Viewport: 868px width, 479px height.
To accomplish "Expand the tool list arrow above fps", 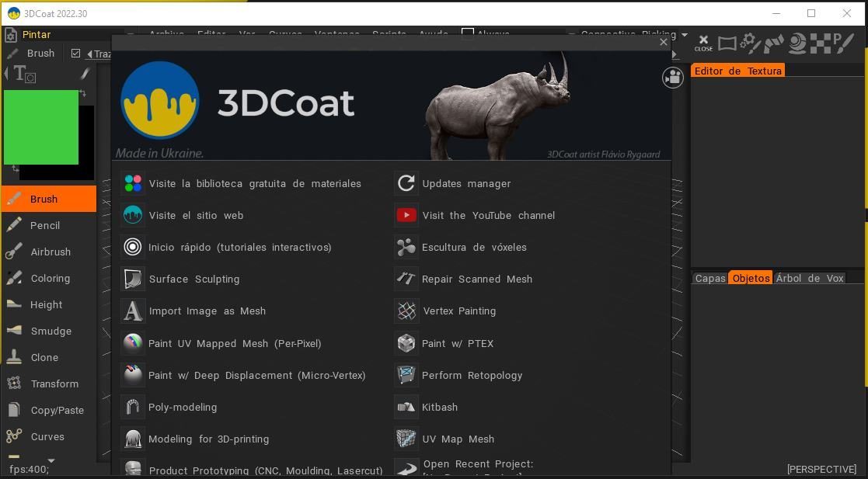I will click(51, 460).
